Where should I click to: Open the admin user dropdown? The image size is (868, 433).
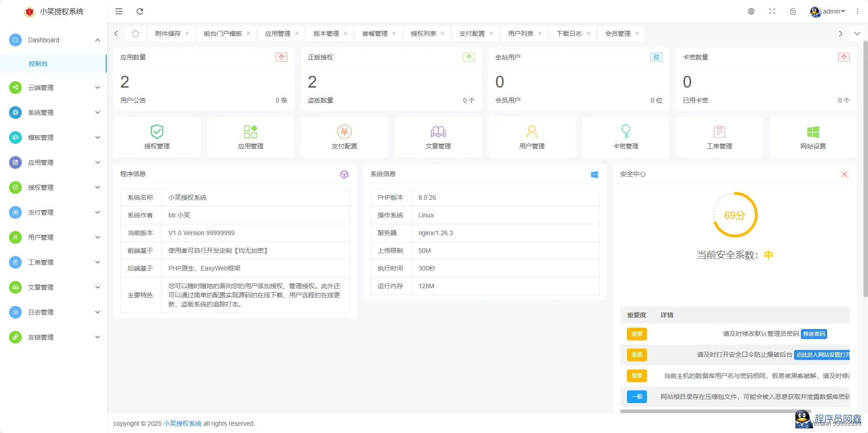(x=828, y=11)
